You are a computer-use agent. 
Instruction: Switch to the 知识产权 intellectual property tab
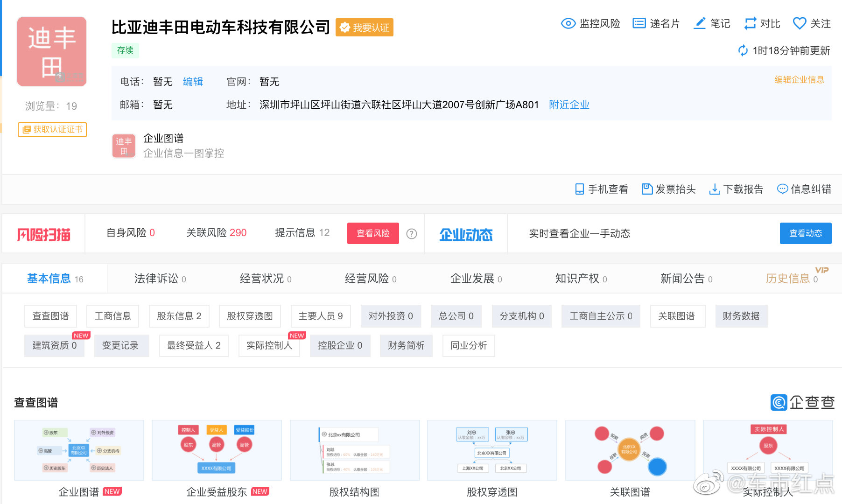click(x=578, y=279)
